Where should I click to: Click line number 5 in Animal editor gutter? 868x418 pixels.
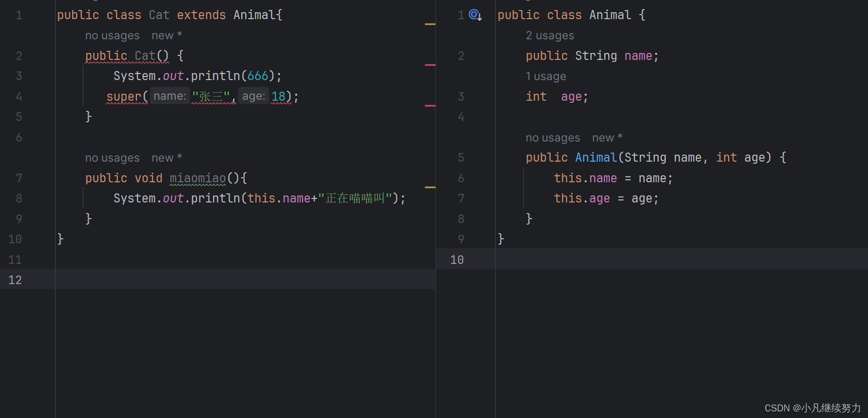point(461,158)
